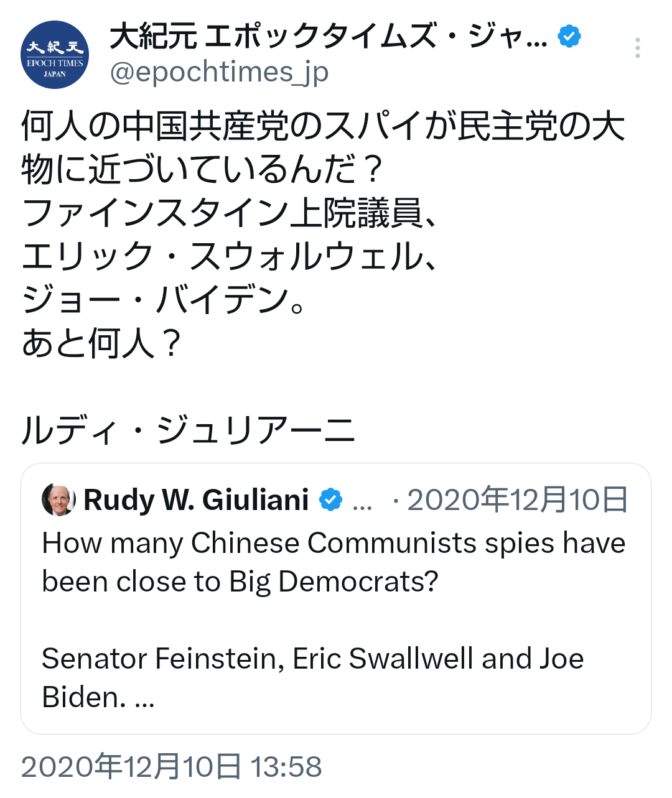Click verified badge next to Rudy W. Giuliani
This screenshot has height=798, width=672.
pos(330,500)
